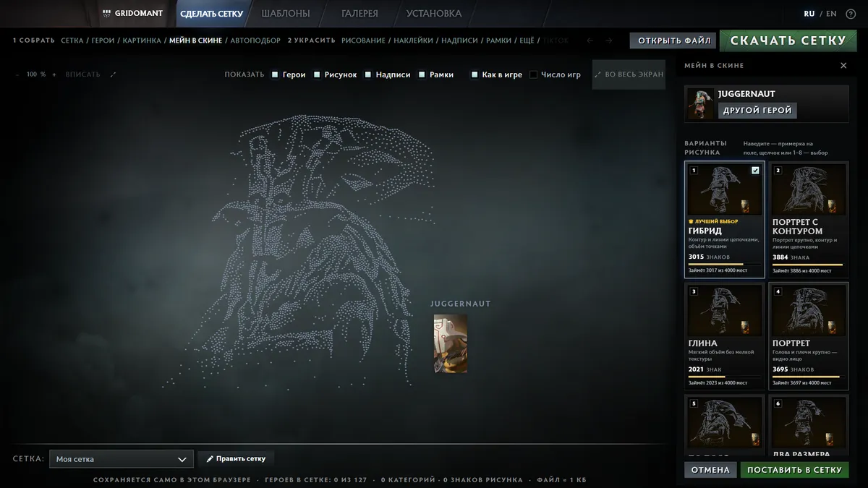Open the Сетка dropdown Моя сетка
868x488 pixels.
[122, 459]
